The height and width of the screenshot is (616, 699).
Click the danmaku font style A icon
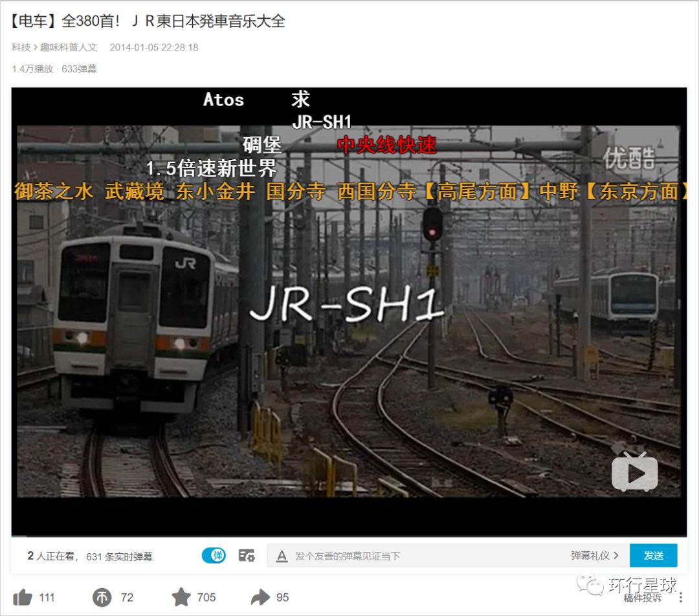tap(282, 556)
